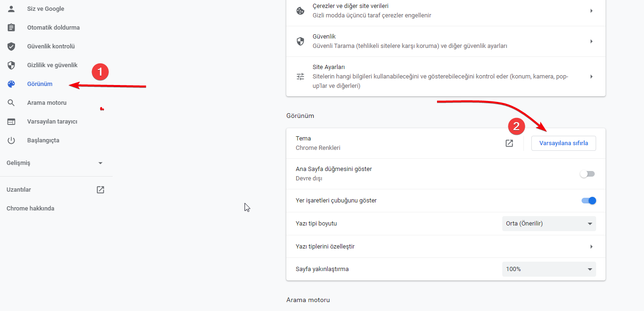Select Gizlilik ve güvenlik in sidebar

click(x=52, y=65)
